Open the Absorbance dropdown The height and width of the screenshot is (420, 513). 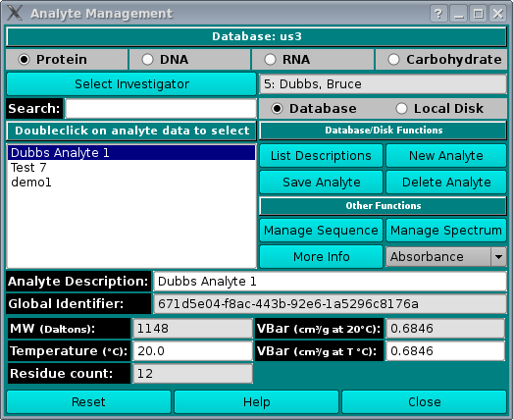(446, 257)
